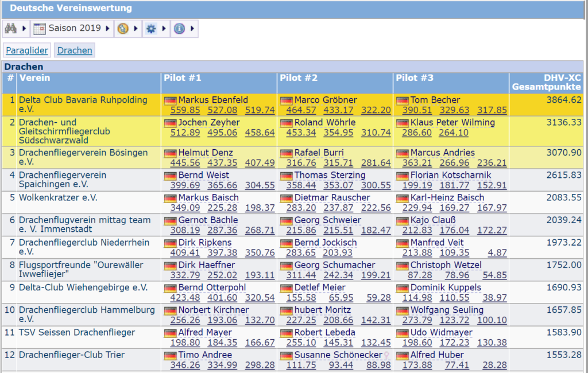The height and width of the screenshot is (373, 588).
Task: Open pilot Florian Kotscharnik's profile
Action: (x=451, y=175)
